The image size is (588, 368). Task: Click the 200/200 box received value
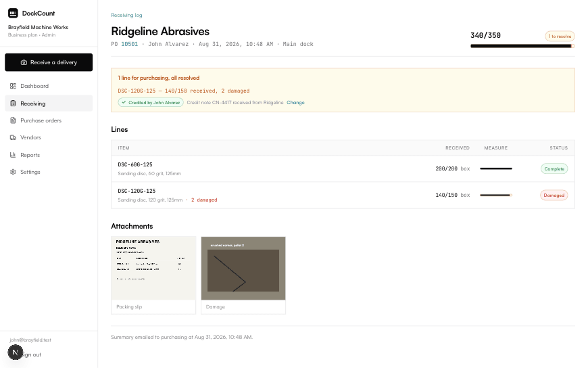tap(453, 168)
